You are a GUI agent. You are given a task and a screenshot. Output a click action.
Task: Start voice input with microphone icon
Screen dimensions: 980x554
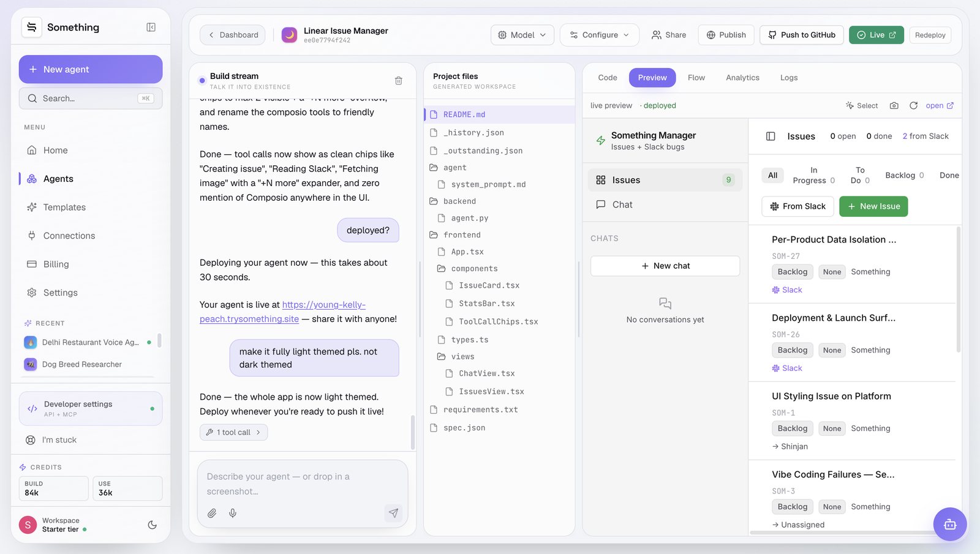click(233, 513)
